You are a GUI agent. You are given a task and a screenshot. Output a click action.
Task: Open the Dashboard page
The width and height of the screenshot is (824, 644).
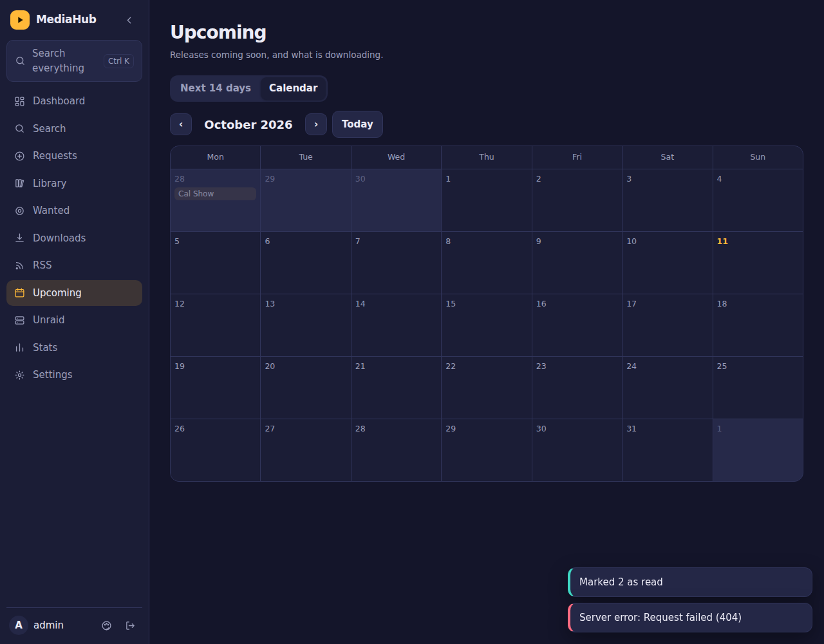tap(74, 101)
